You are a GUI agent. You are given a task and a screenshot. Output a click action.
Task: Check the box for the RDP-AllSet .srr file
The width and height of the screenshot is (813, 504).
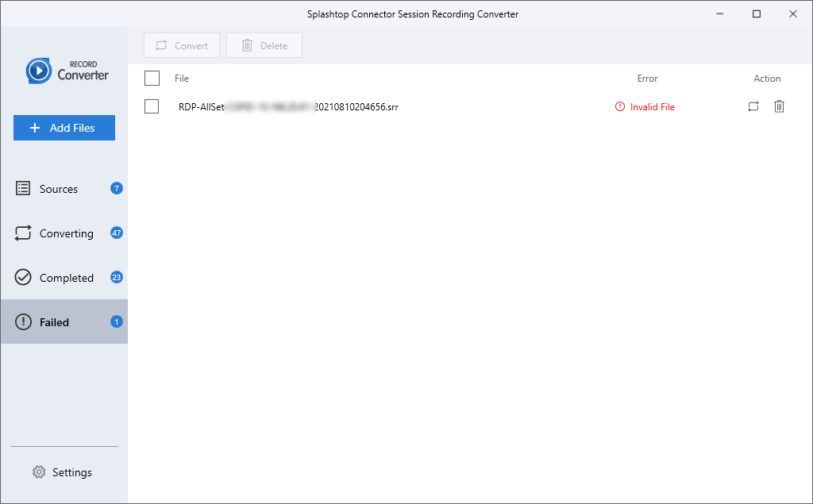(152, 106)
